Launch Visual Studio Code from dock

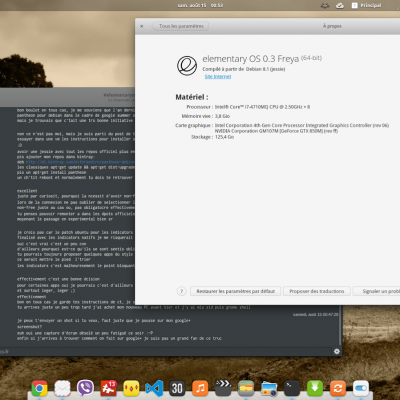pyautogui.click(x=154, y=388)
